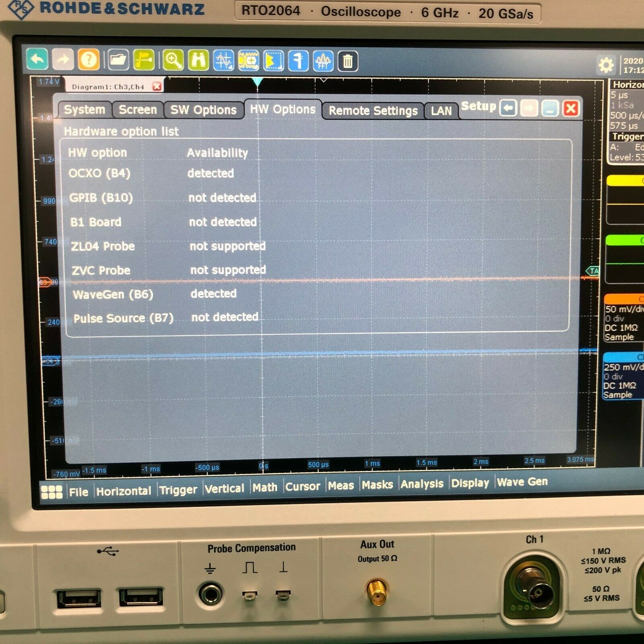Click the Setup dialog forward arrow
The height and width of the screenshot is (644, 644).
pyautogui.click(x=529, y=108)
